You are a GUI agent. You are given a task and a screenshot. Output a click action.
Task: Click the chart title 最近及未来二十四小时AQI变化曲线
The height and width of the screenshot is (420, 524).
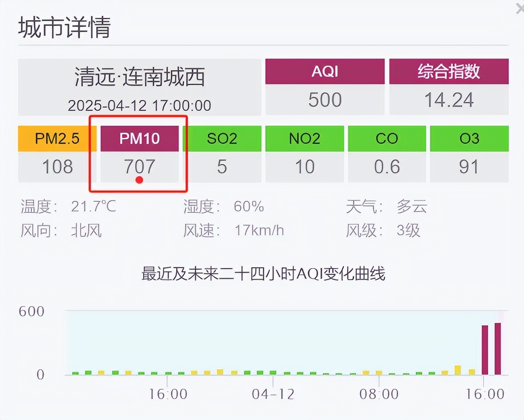tap(263, 274)
